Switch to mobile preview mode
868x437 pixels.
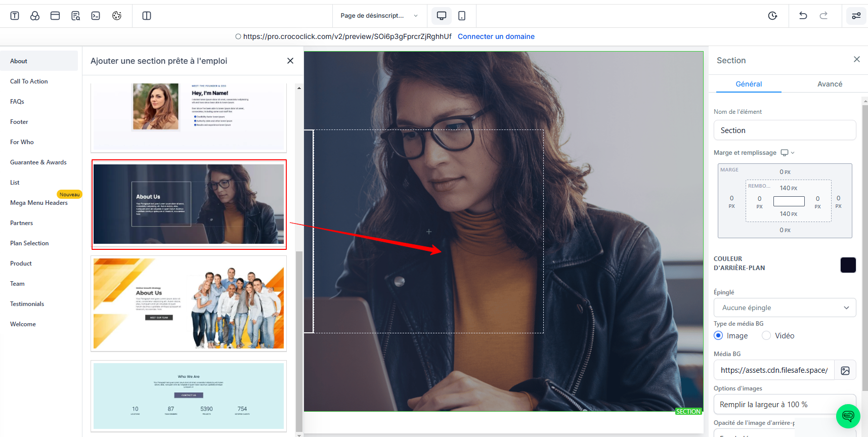coord(462,16)
